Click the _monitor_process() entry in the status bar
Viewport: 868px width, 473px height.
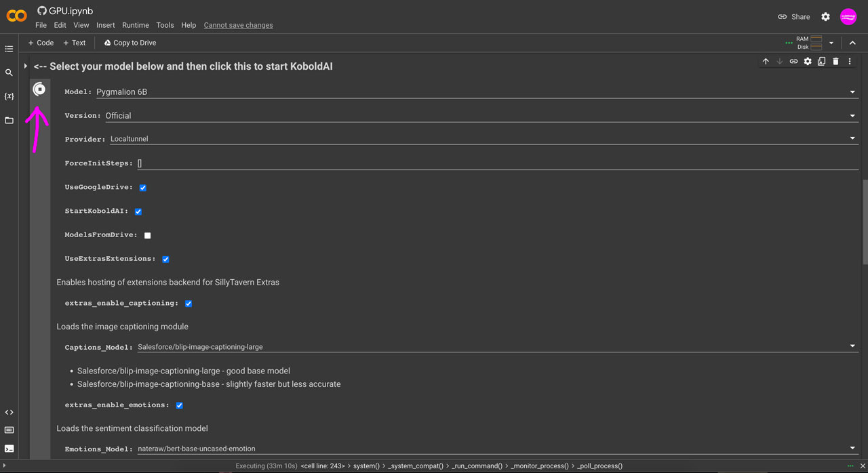[x=540, y=466]
